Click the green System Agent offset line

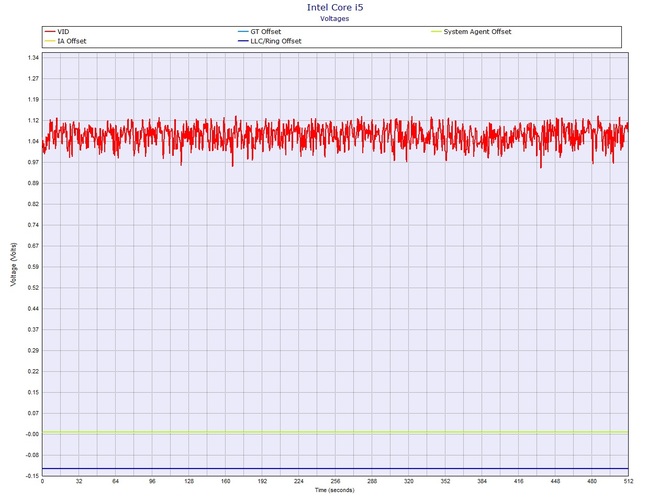point(335,432)
